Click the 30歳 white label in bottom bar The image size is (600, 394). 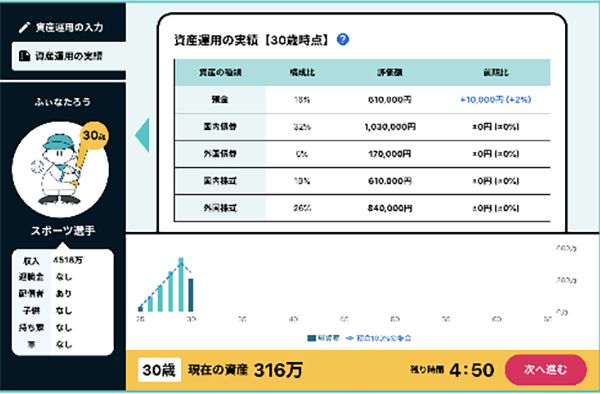tap(159, 370)
